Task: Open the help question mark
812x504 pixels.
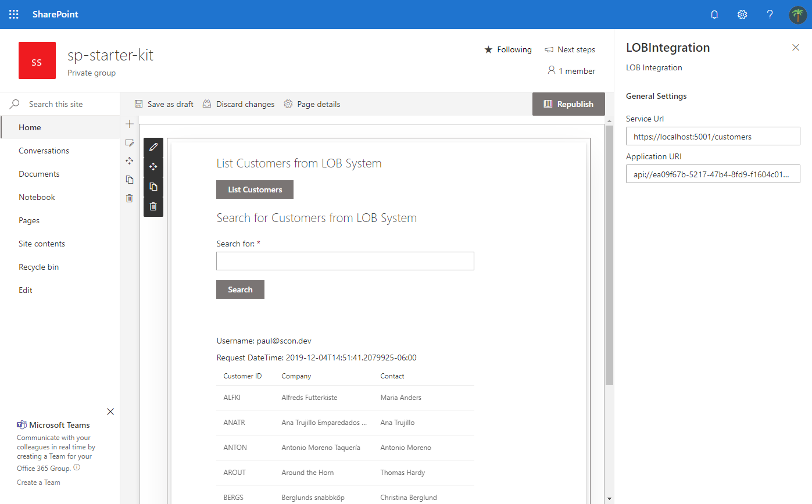Action: coord(770,15)
